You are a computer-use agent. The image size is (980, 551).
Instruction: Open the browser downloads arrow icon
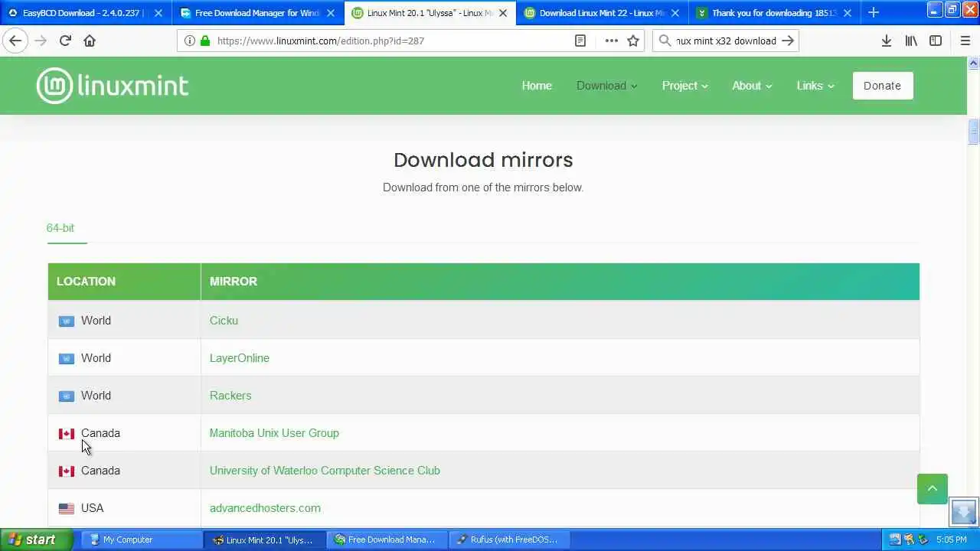pyautogui.click(x=886, y=41)
